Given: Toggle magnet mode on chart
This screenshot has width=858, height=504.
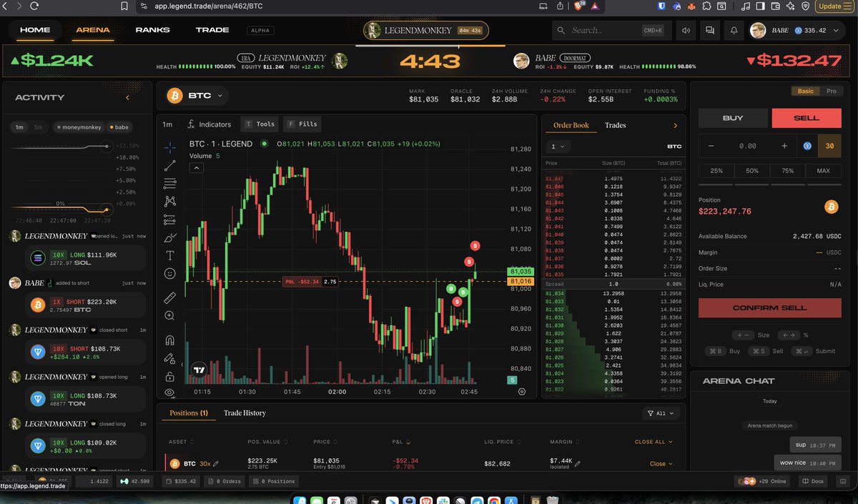Looking at the screenshot, I should point(169,340).
